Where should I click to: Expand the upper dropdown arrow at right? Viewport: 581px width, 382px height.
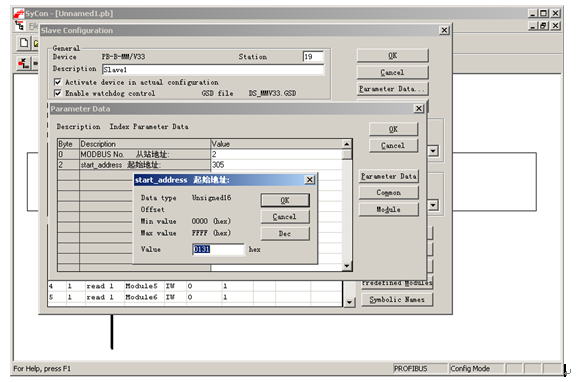click(x=433, y=151)
